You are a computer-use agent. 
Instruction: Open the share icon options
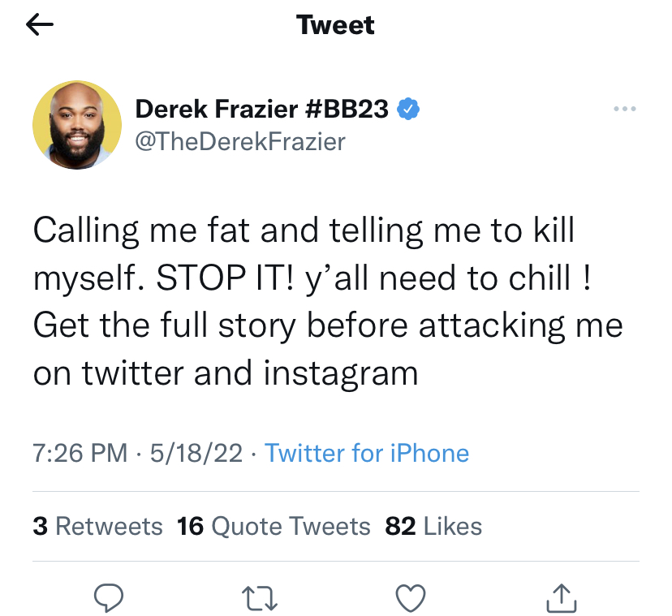point(562,597)
